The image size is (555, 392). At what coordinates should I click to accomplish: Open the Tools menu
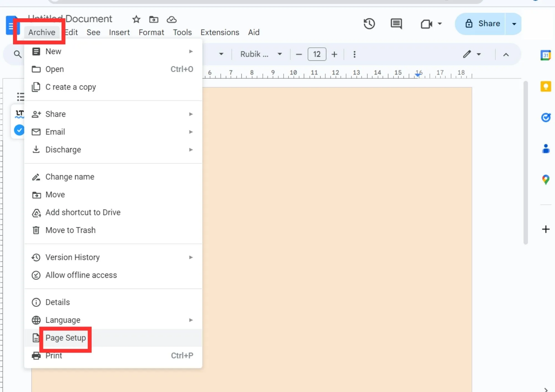pyautogui.click(x=182, y=32)
